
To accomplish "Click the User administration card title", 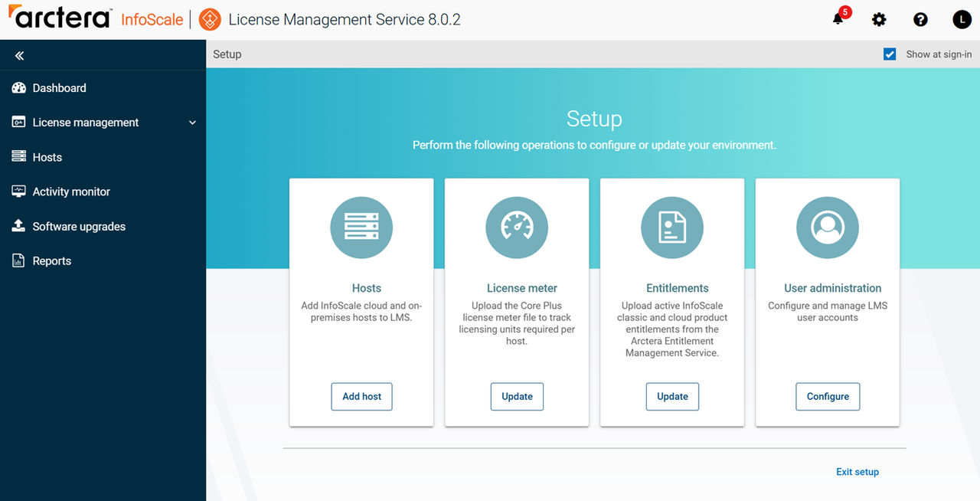I will [833, 288].
